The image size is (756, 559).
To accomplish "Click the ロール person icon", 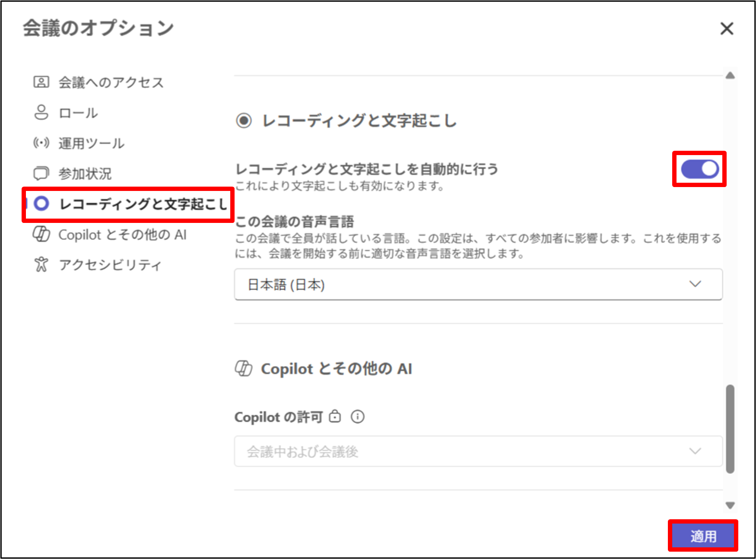I will tap(41, 113).
